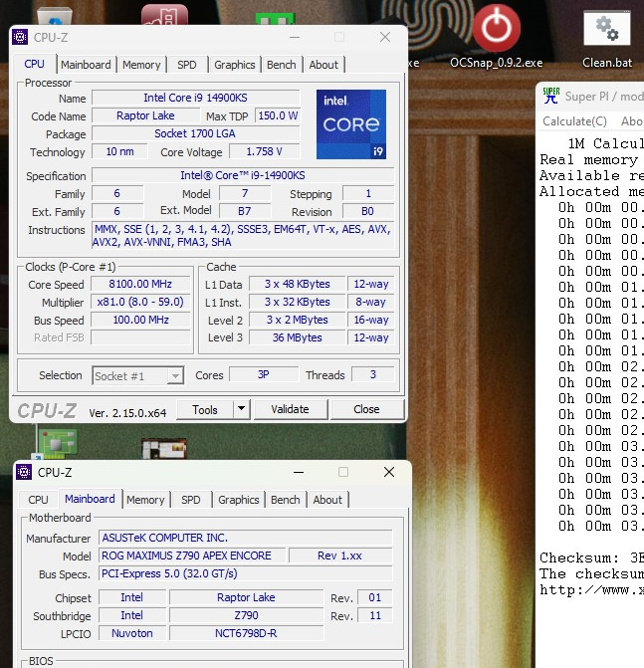This screenshot has height=668, width=644.
Task: Click the Cores 3P value field
Action: (263, 375)
